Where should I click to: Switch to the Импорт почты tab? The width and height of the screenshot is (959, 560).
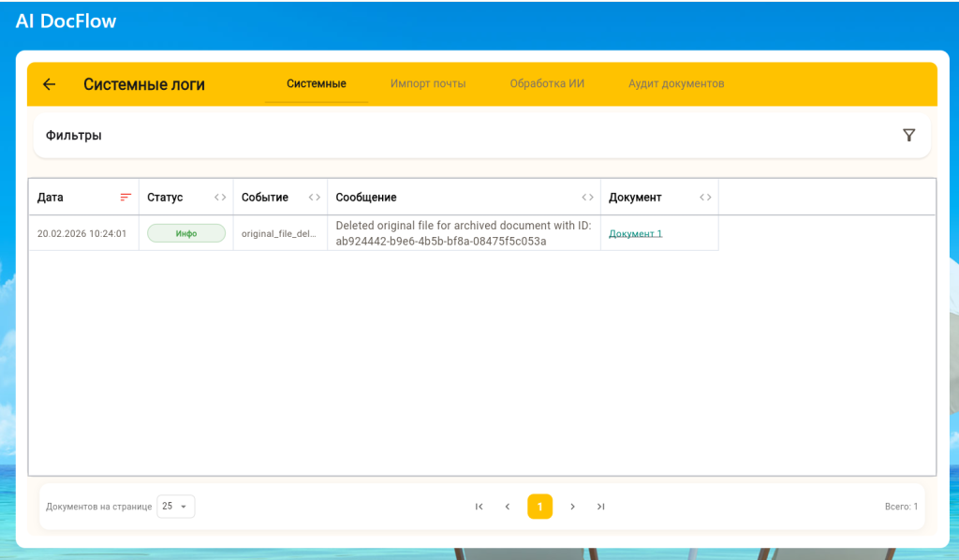428,83
